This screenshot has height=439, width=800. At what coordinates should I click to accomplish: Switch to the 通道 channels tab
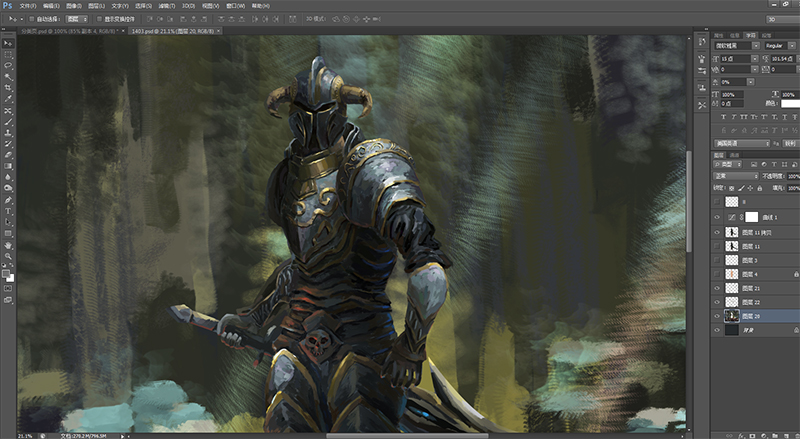(734, 155)
